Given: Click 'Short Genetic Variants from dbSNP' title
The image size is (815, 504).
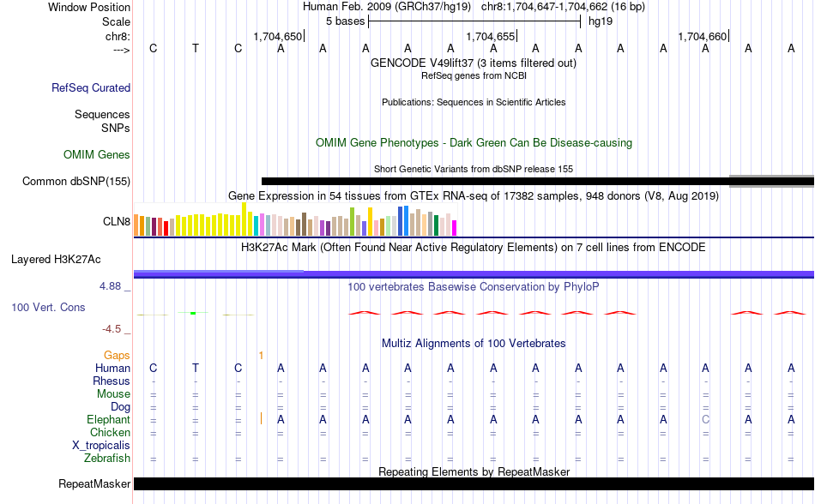Looking at the screenshot, I should point(474,169).
